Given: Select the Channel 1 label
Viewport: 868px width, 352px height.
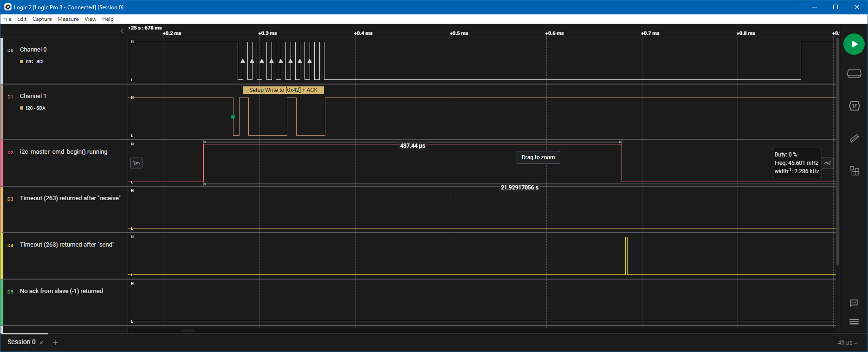Looking at the screenshot, I should pos(33,96).
